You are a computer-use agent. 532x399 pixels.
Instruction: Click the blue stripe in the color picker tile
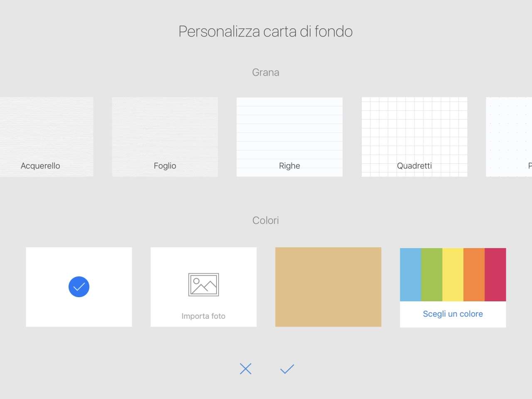click(x=411, y=274)
